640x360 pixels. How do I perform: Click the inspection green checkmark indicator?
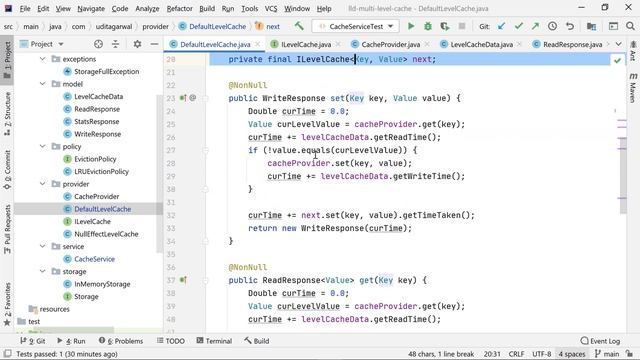pos(618,60)
